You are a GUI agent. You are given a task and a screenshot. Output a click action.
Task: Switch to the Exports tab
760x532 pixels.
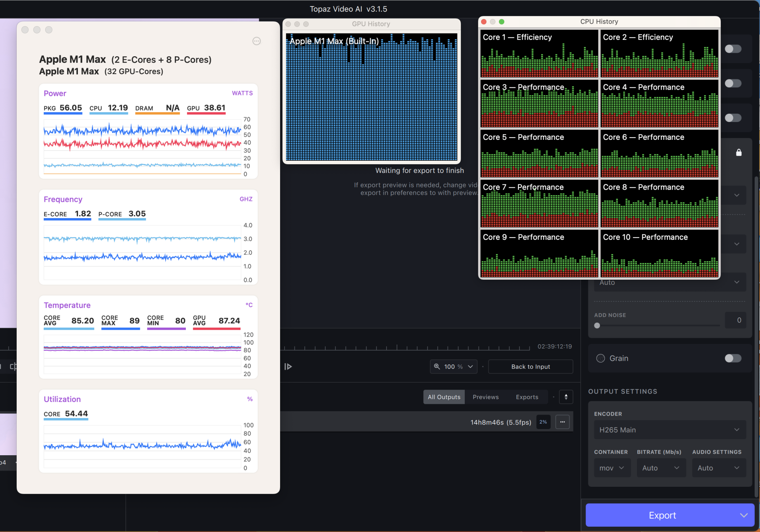pyautogui.click(x=527, y=397)
